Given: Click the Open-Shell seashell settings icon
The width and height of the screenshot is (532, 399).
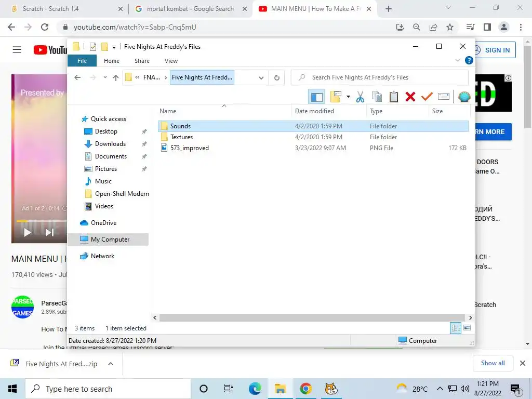Looking at the screenshot, I should (464, 97).
